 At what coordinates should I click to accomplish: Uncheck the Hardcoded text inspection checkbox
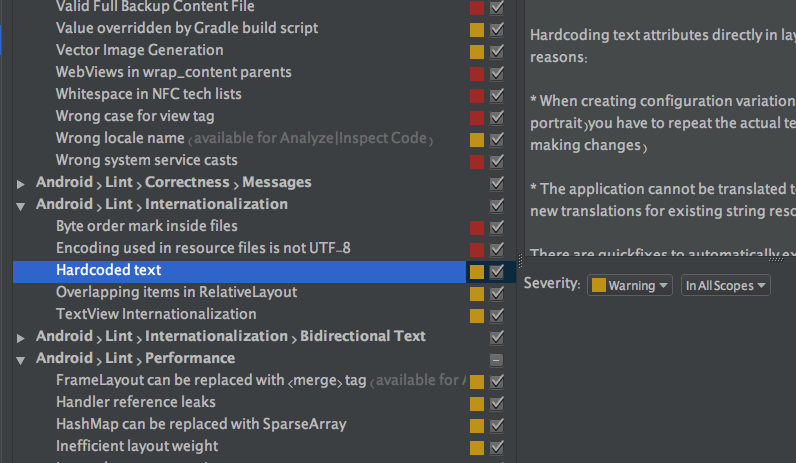pyautogui.click(x=497, y=271)
